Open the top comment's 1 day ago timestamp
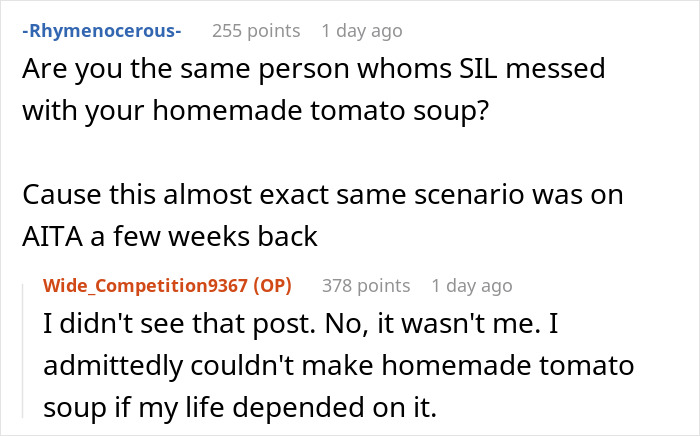700x436 pixels. coord(362,31)
